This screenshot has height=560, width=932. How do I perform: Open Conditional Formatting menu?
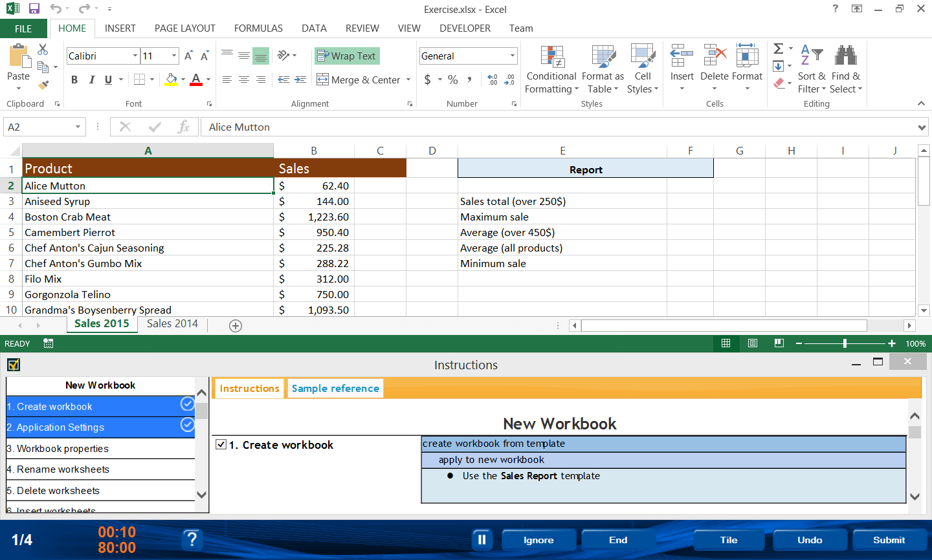click(x=551, y=70)
